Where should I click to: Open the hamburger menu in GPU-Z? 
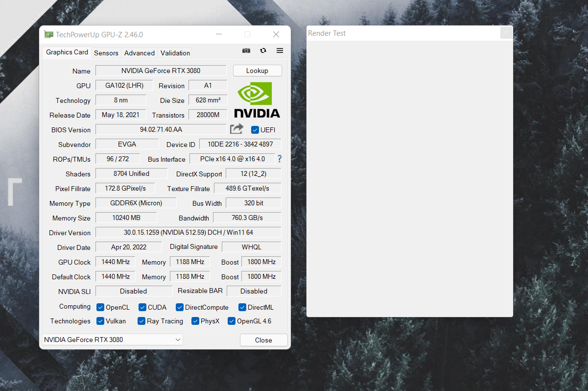(280, 50)
